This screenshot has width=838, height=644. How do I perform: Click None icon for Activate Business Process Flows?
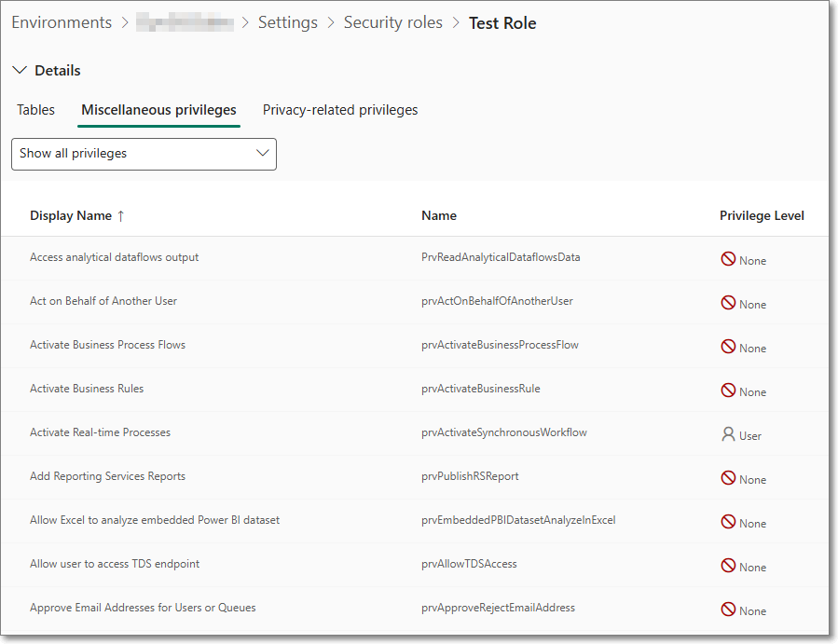[728, 347]
